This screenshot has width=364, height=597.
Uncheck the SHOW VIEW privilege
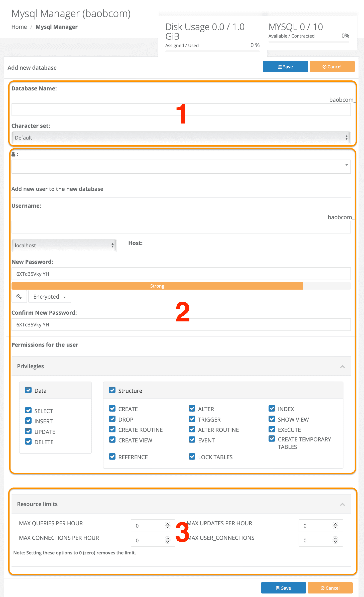coord(272,419)
